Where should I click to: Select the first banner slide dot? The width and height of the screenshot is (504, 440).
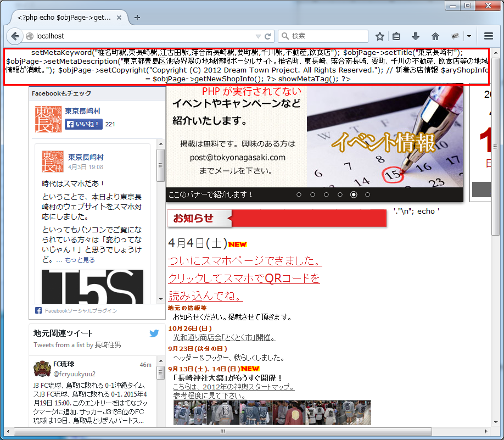tap(299, 194)
